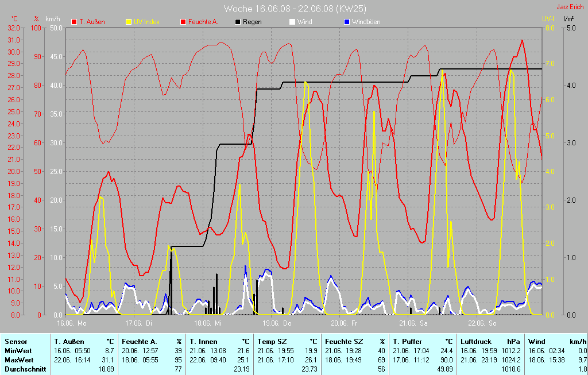Click the Wind maximum timestamp '18.06. 15:38'

(x=547, y=359)
